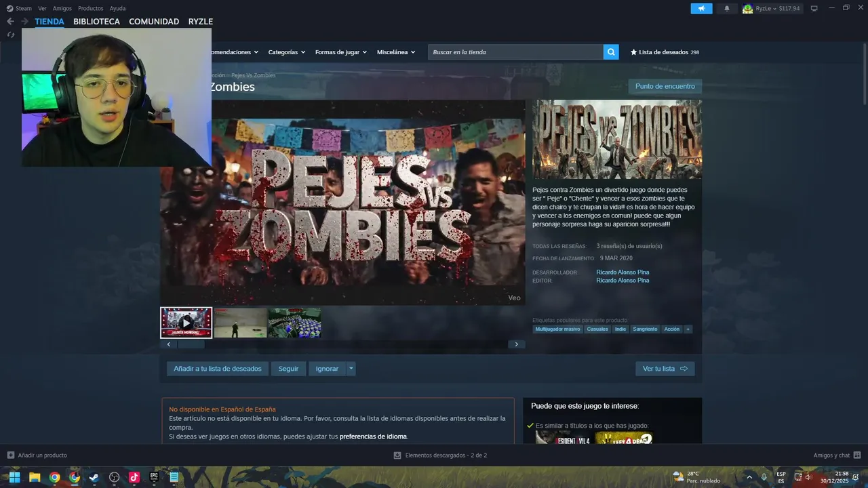This screenshot has width=868, height=488.
Task: Click the Ignorar button
Action: [x=327, y=369]
